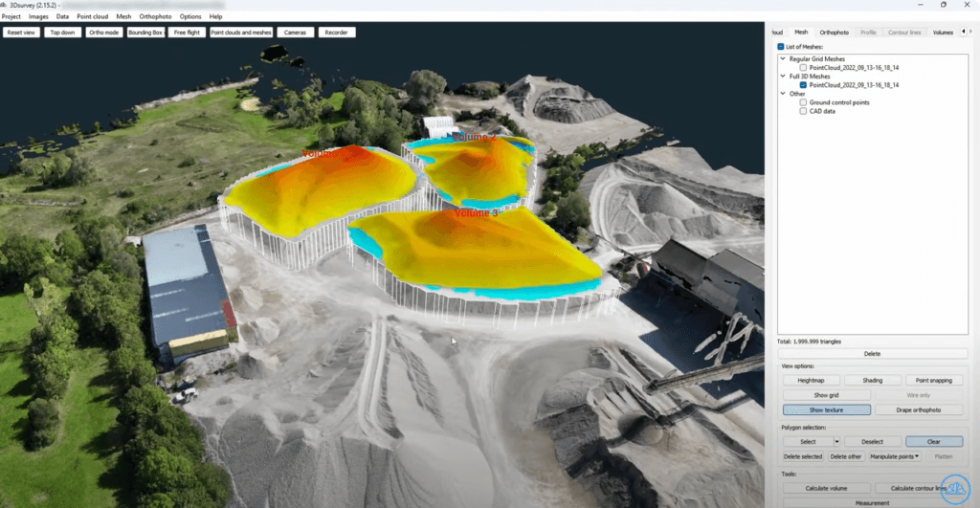The image size is (980, 508).
Task: Click Calculate contour lines button
Action: pos(918,489)
